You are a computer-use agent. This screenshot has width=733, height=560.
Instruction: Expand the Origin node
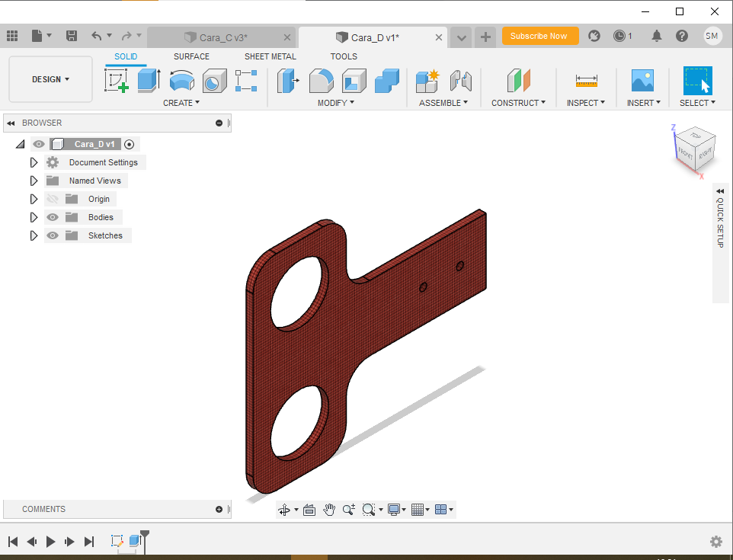point(34,199)
